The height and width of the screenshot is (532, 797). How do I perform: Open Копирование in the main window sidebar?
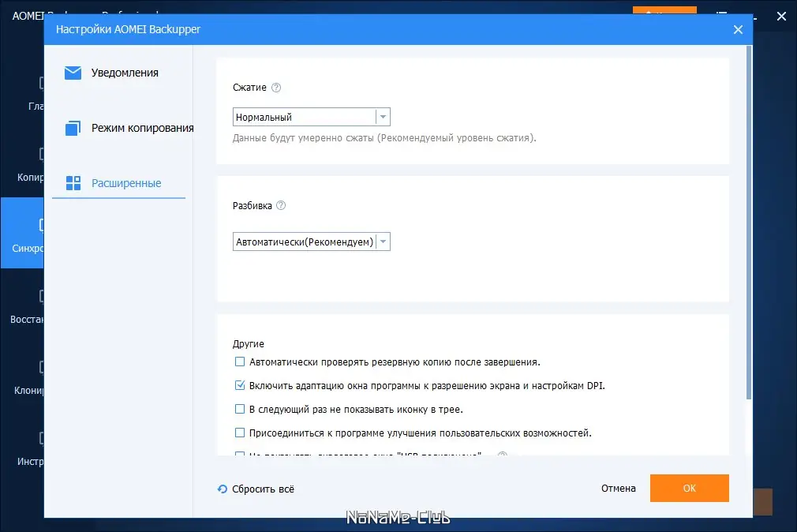click(x=22, y=163)
